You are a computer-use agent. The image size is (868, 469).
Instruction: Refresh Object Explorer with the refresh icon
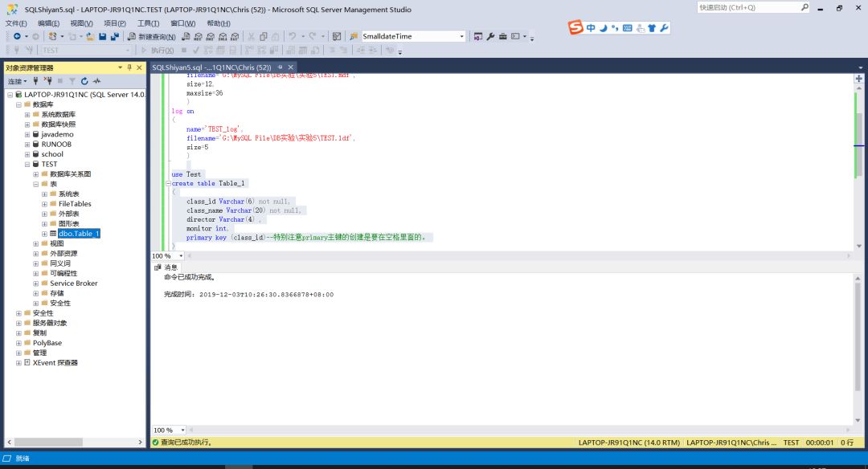pos(84,81)
